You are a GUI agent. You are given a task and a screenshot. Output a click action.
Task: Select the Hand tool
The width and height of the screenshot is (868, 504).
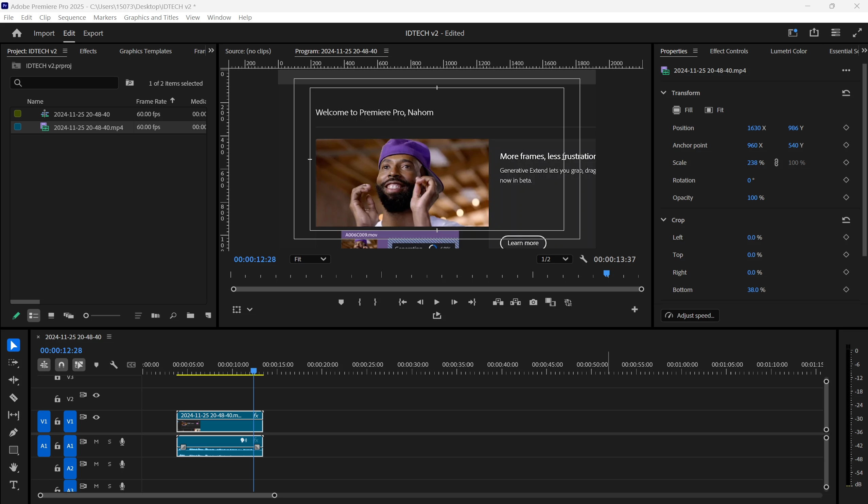coord(14,468)
